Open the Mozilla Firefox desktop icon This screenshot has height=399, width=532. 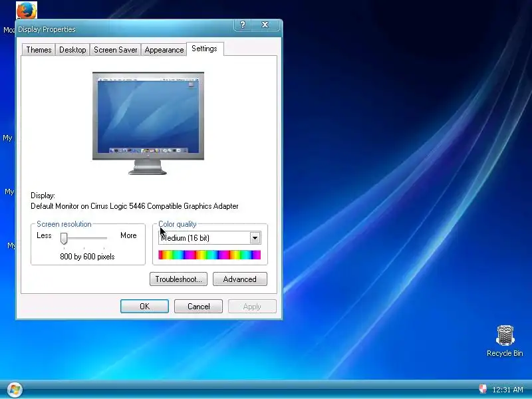click(x=27, y=10)
